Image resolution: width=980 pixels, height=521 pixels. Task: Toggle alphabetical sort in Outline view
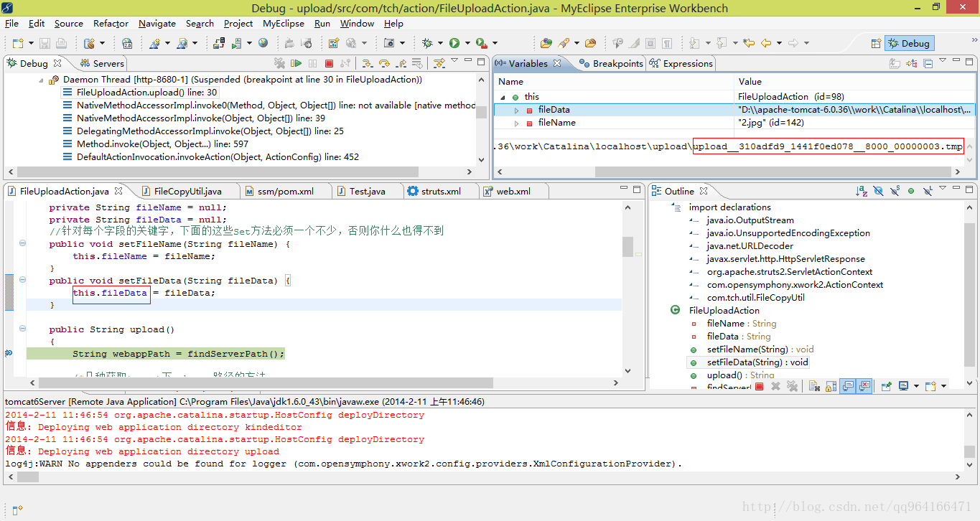862,191
